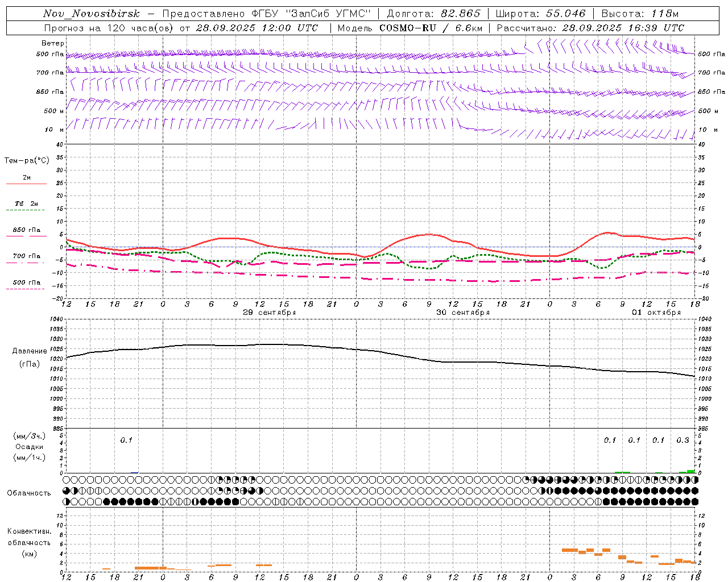
Task: Select the forecast start 28.09.2025 12:00 UTC
Action: (x=257, y=28)
